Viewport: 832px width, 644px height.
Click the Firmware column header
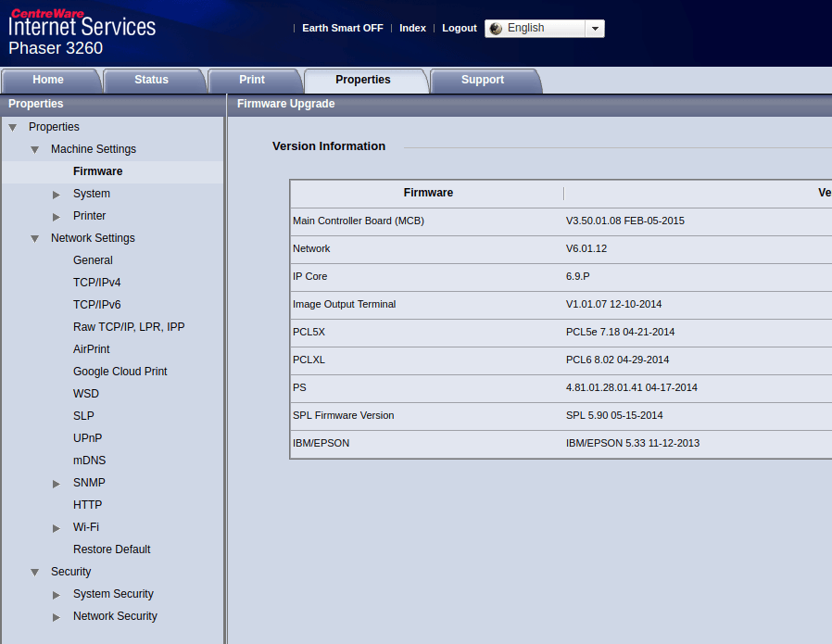pyautogui.click(x=428, y=193)
